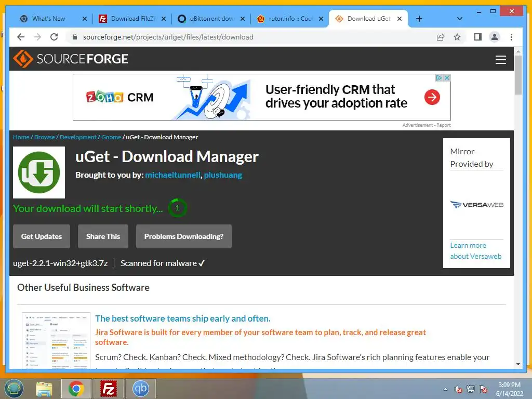This screenshot has width=532, height=399.
Task: Switch to the qBittorrent download tab
Action: click(212, 19)
